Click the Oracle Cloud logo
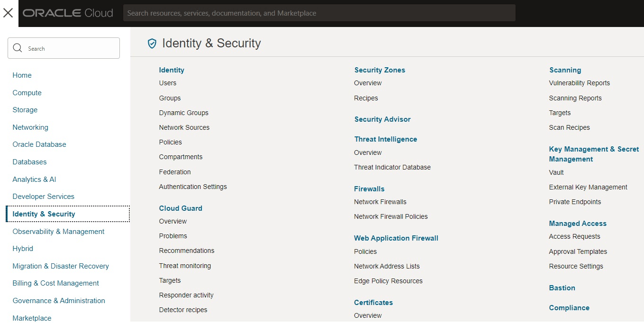Screen dimensions: 644x323 click(x=68, y=13)
